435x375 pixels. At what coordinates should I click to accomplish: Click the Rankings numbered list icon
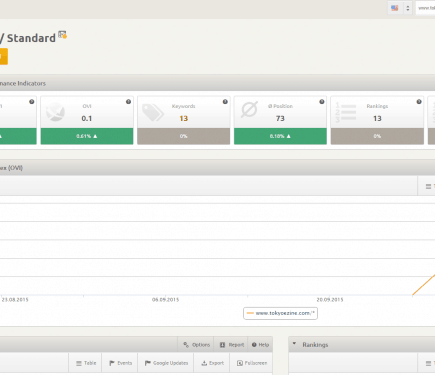click(x=346, y=113)
